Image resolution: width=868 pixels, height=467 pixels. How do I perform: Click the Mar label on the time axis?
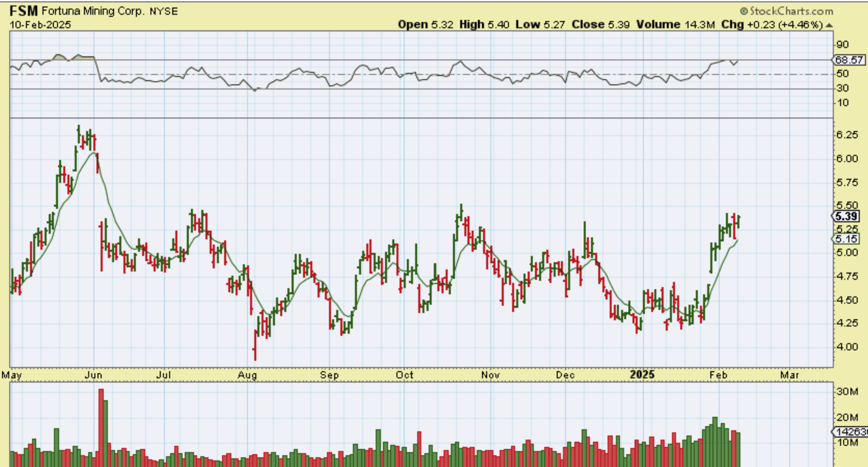[789, 375]
